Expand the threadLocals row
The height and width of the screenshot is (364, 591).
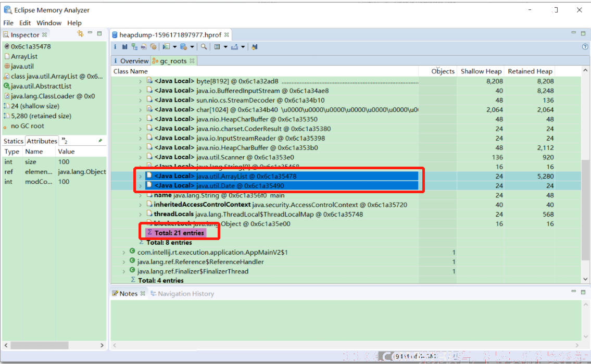140,215
